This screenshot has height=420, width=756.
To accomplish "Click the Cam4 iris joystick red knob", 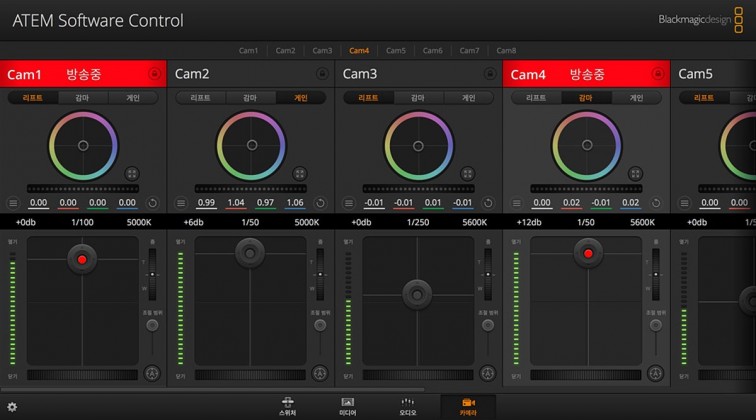I will (x=588, y=254).
